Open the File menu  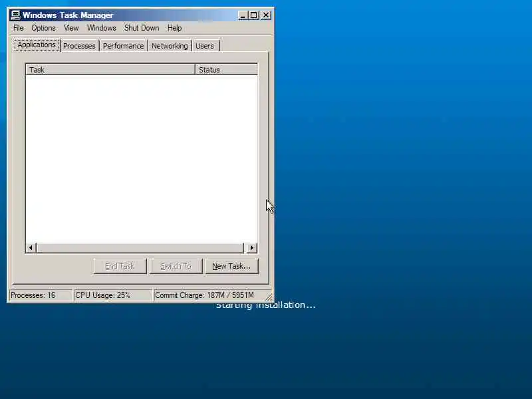[19, 28]
